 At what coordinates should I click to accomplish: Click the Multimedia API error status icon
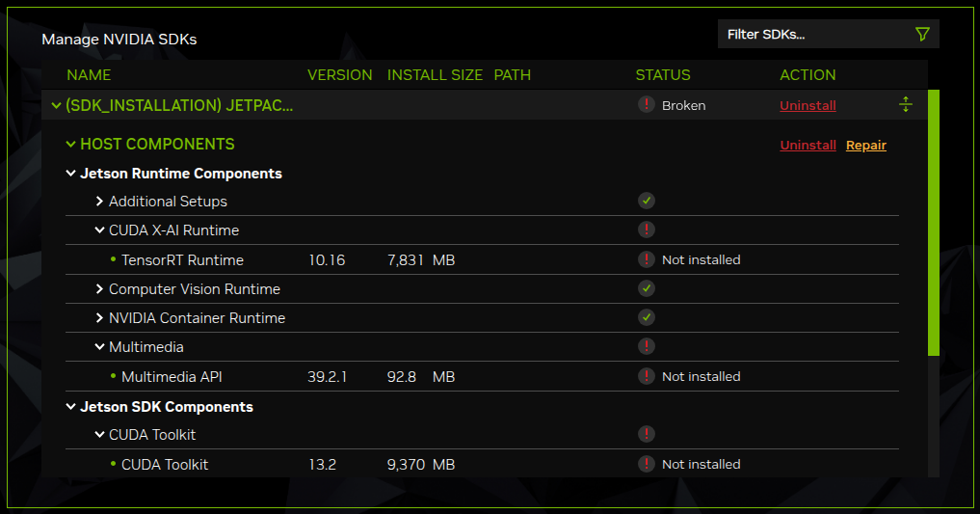647,376
